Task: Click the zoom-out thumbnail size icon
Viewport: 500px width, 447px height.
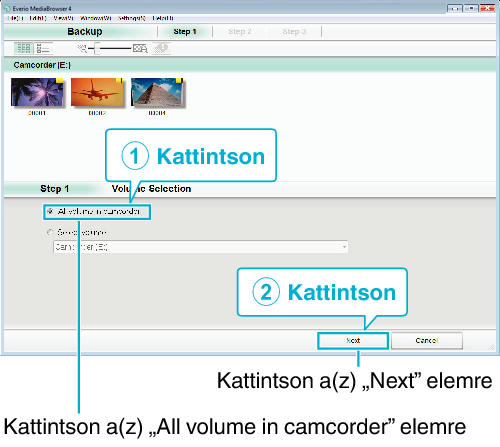Action: pos(82,49)
